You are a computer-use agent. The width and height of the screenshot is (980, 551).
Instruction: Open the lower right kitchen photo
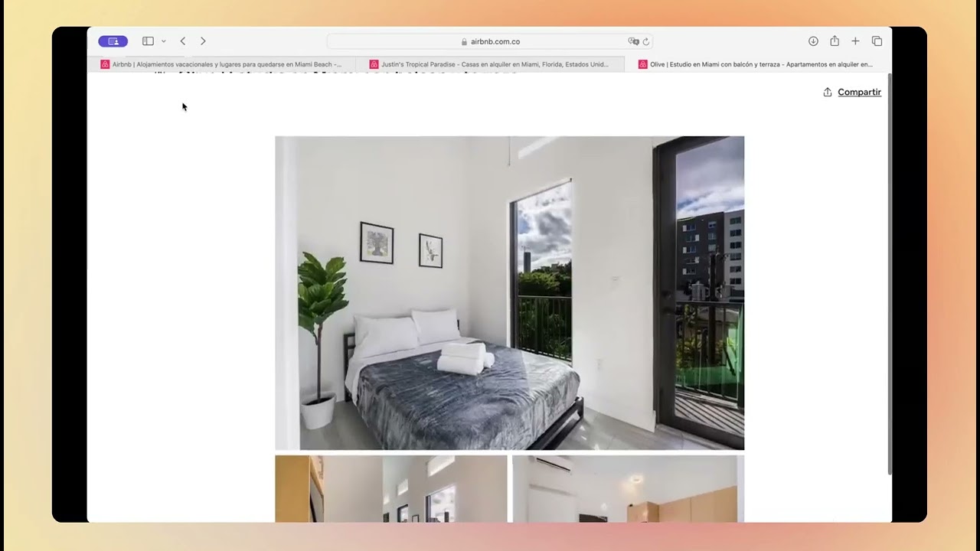628,489
